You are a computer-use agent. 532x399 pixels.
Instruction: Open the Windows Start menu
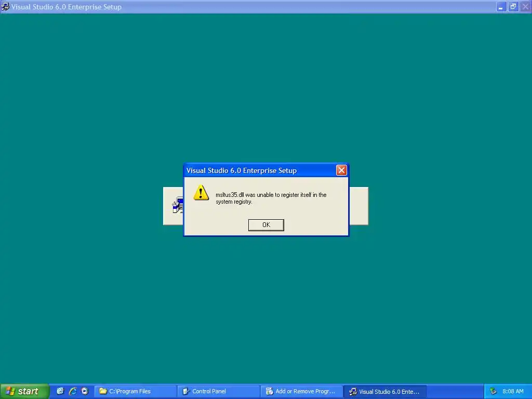tap(24, 391)
